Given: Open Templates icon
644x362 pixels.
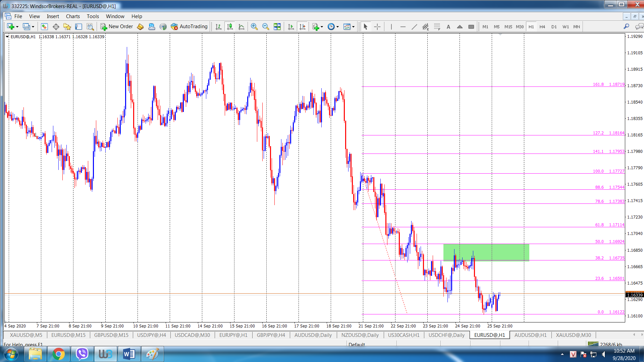Looking at the screenshot, I should click(x=347, y=26).
